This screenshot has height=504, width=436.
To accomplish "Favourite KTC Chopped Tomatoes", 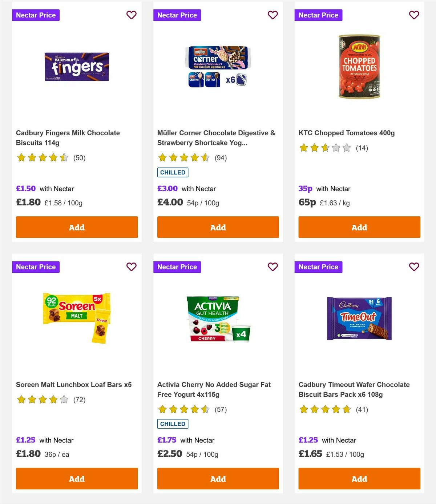I will point(414,15).
